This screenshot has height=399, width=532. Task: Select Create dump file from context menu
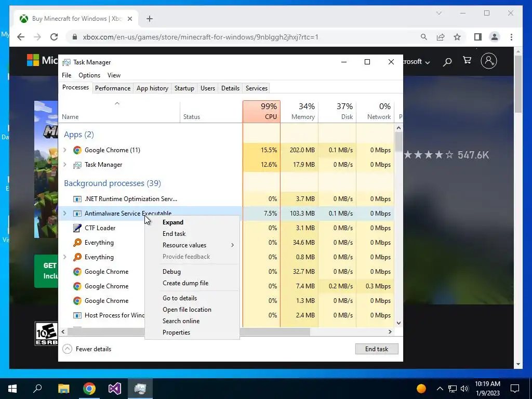coord(192,283)
